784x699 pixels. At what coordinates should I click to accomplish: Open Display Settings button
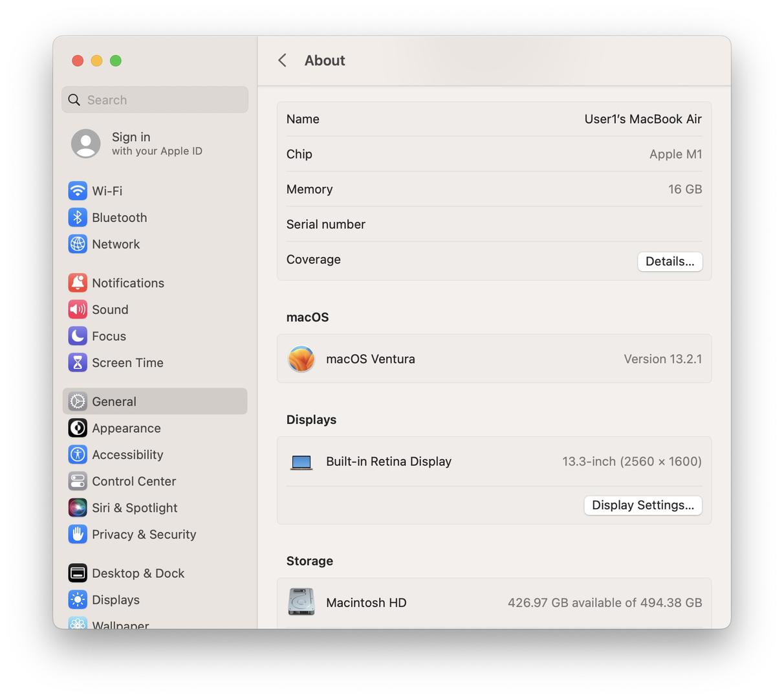point(643,505)
